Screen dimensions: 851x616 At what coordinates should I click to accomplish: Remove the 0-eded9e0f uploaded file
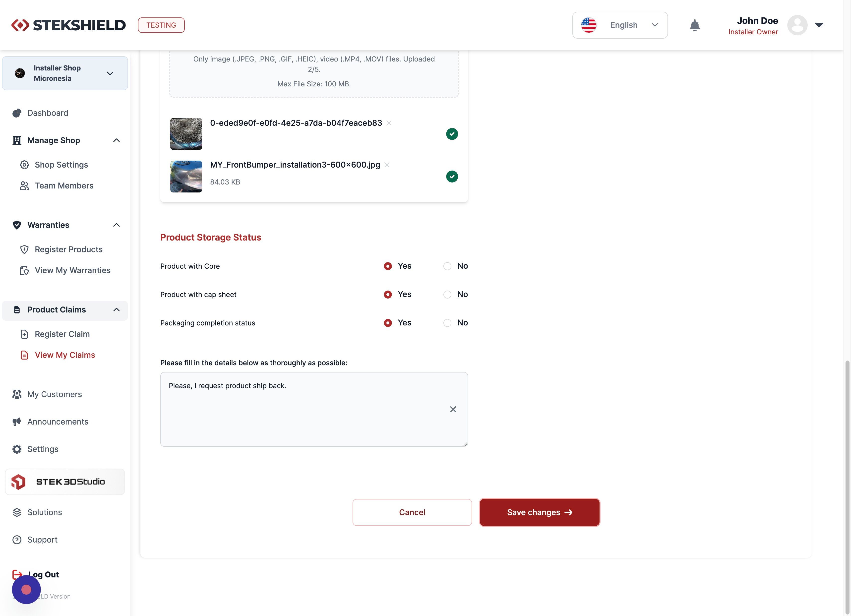click(x=389, y=123)
